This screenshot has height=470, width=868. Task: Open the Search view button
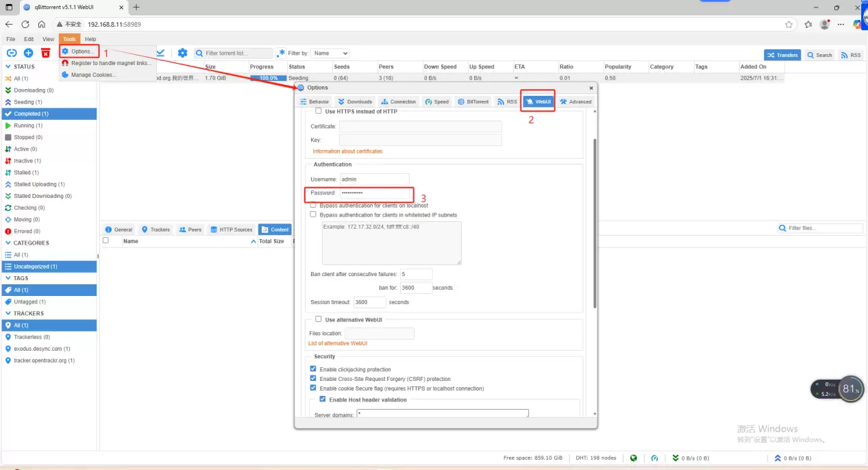click(819, 55)
